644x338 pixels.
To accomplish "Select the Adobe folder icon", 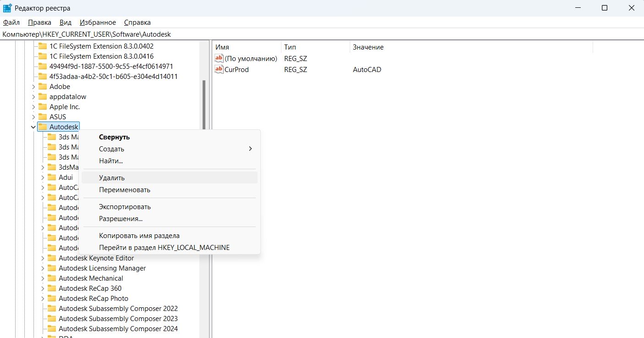I will point(43,87).
